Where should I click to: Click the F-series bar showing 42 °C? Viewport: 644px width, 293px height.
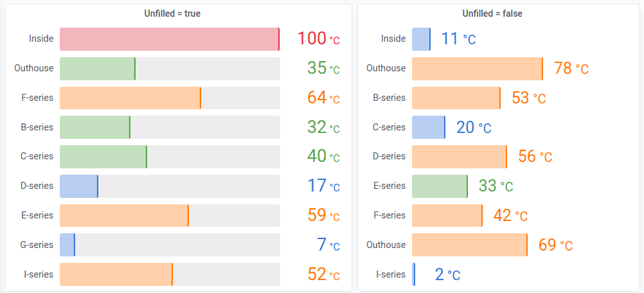[x=447, y=216]
